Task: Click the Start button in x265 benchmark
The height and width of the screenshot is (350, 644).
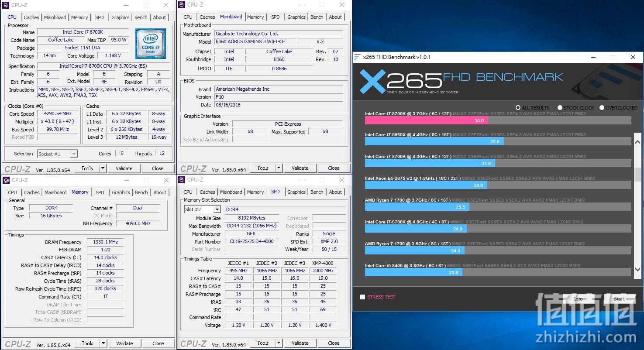Action: 619,299
